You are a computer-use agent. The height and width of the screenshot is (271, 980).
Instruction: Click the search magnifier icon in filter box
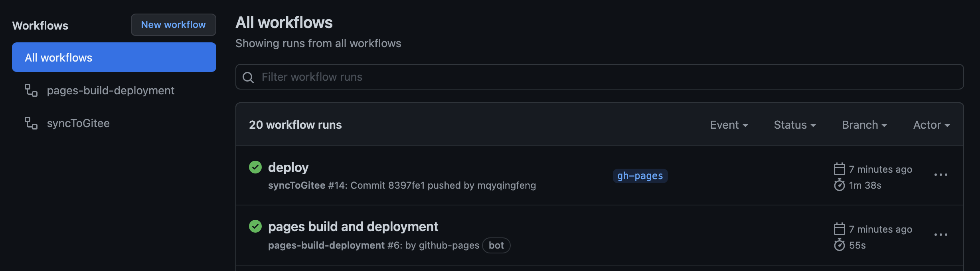(x=248, y=77)
